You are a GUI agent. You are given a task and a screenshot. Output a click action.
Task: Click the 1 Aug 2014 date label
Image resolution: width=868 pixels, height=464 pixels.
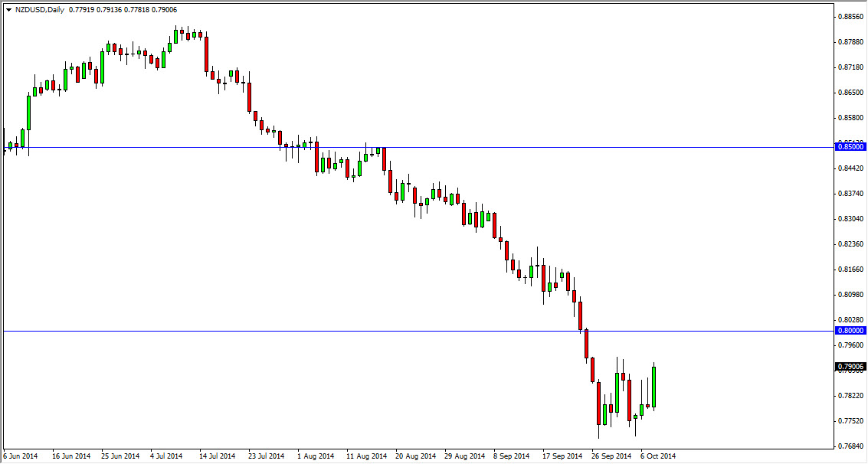pyautogui.click(x=316, y=455)
